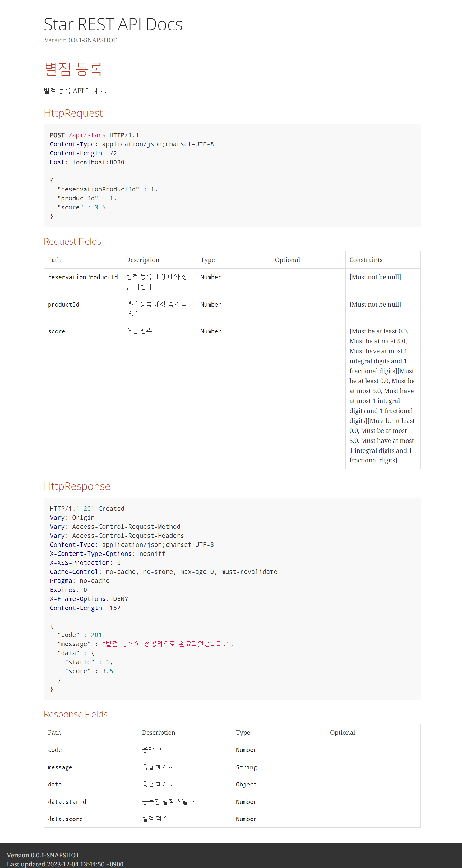
Task: Click the 'HttpRequest' section heading
Action: 73,113
